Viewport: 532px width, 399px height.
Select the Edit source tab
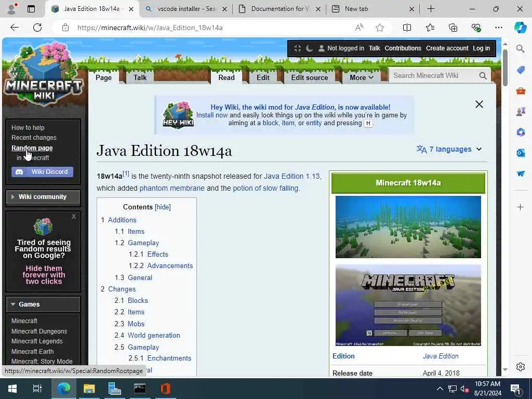(310, 78)
